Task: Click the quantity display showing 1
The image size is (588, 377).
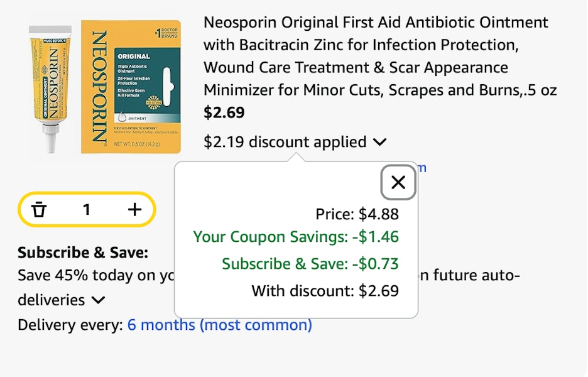Action: tap(87, 209)
